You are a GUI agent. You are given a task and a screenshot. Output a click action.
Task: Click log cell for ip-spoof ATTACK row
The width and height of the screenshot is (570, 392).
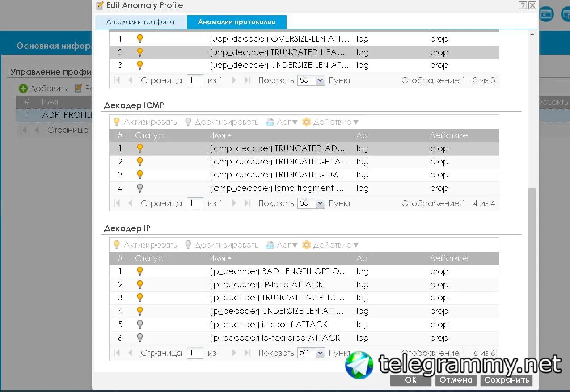click(363, 325)
